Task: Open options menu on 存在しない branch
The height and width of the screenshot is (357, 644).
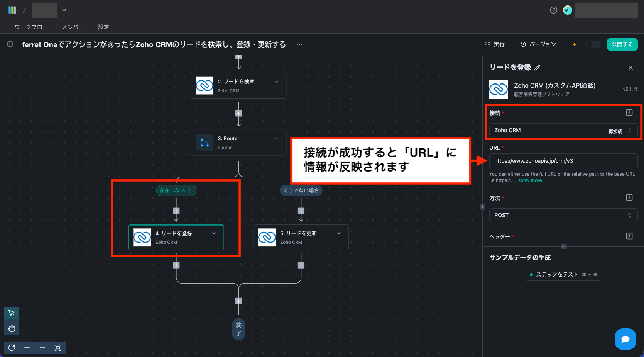Action: [189, 190]
